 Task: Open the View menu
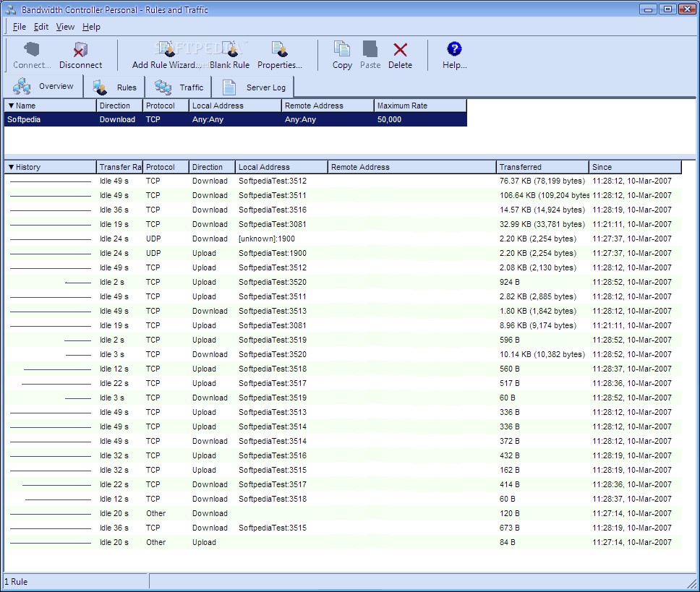[65, 27]
